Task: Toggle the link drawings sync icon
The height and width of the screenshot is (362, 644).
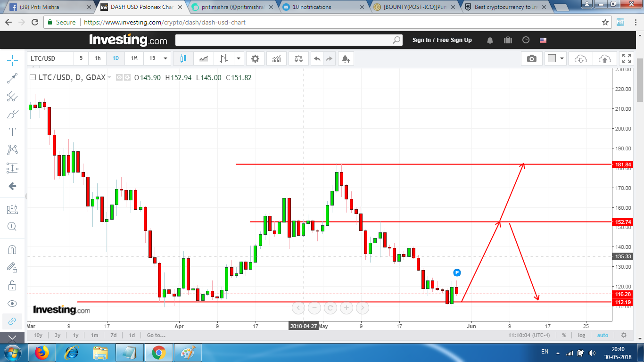Action: point(12,321)
